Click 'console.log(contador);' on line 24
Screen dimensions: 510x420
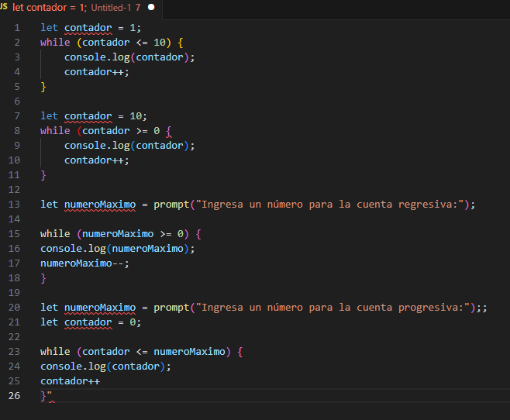click(x=105, y=367)
